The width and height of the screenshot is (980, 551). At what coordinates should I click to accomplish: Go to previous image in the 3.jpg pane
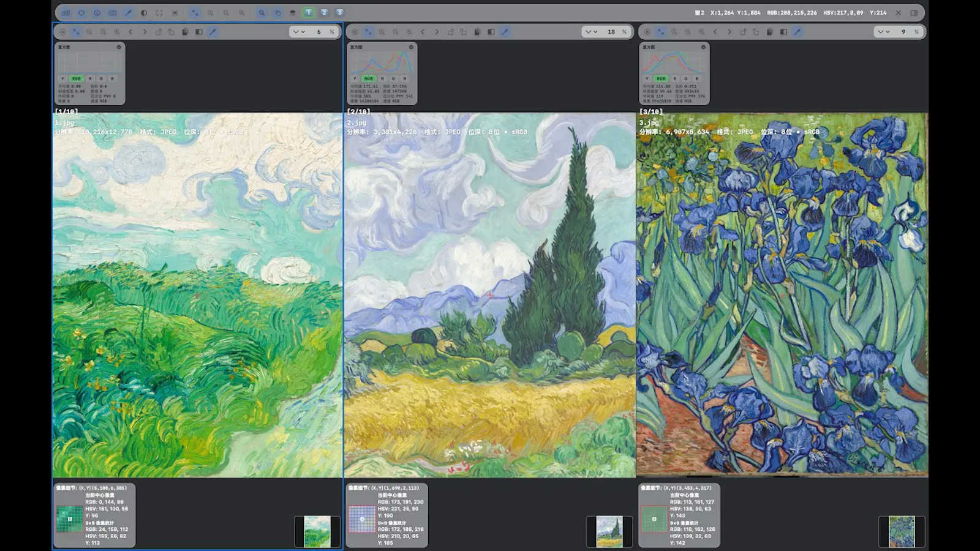coord(715,32)
